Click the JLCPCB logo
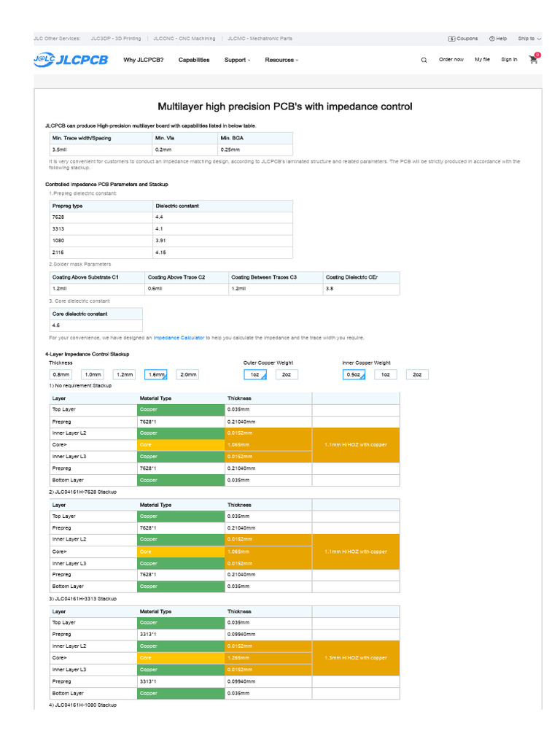The image size is (560, 747). [x=71, y=60]
